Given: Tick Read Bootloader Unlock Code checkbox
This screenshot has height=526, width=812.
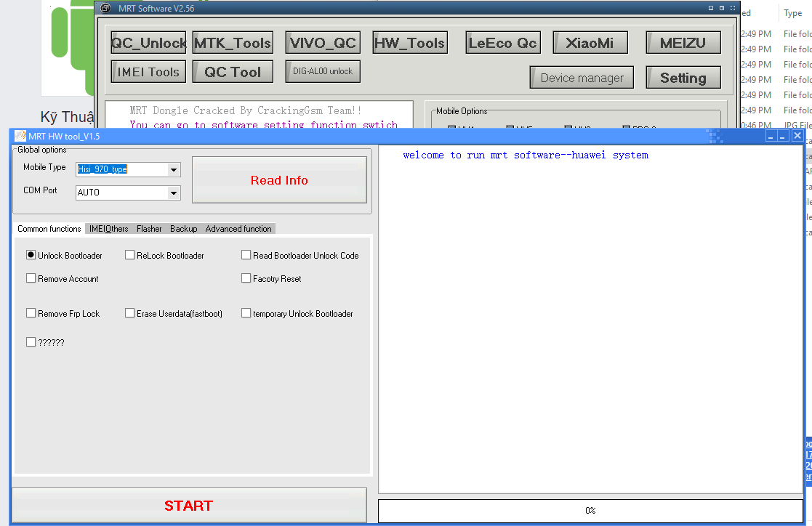Looking at the screenshot, I should click(246, 255).
